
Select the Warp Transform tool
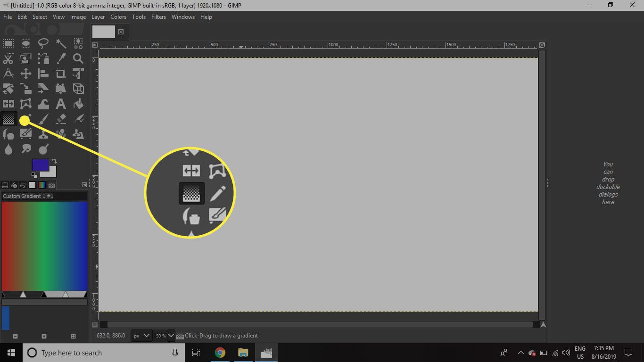pos(43,104)
